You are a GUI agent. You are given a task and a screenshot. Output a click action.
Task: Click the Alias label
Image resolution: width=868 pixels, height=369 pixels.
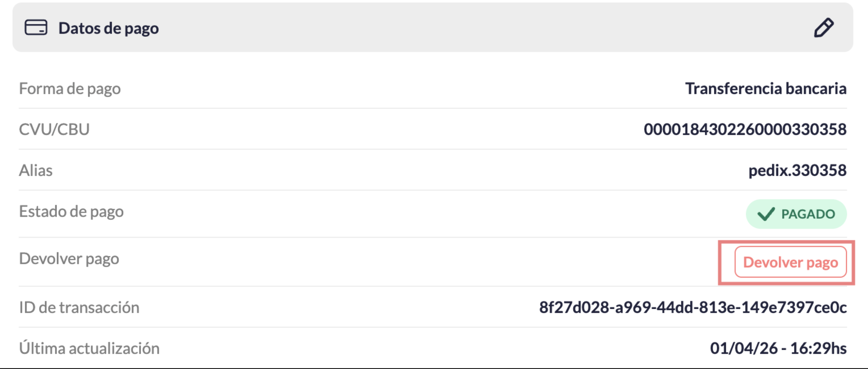tap(36, 170)
